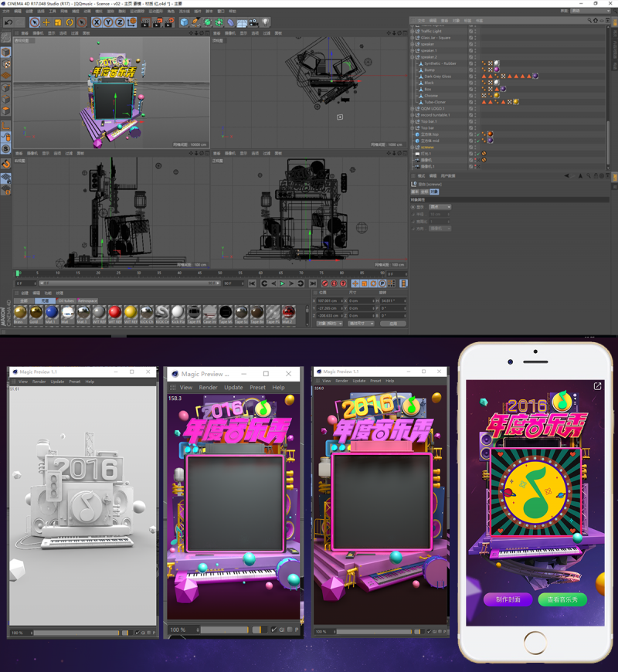Click the Undo arrow in the top toolbar
The image size is (618, 672).
[x=8, y=22]
